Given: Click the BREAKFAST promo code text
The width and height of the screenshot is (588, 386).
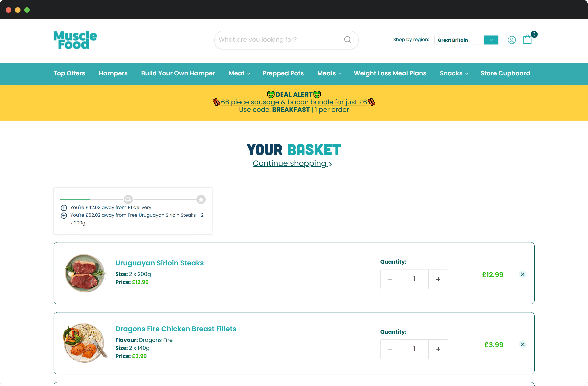Looking at the screenshot, I should 291,110.
